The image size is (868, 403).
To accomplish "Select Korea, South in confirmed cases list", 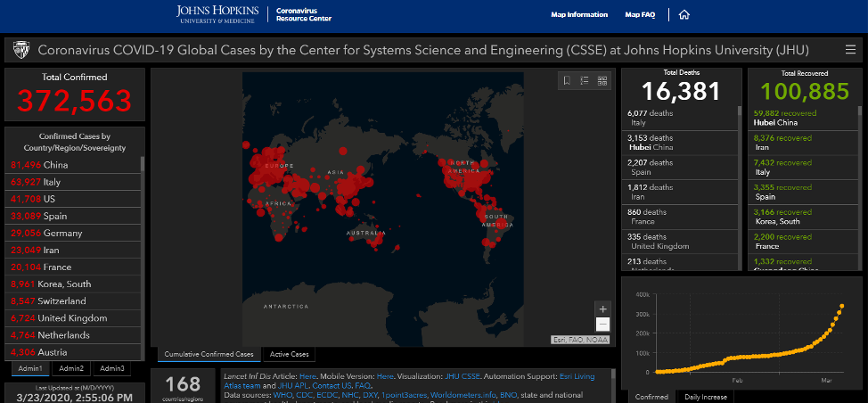I will point(73,284).
